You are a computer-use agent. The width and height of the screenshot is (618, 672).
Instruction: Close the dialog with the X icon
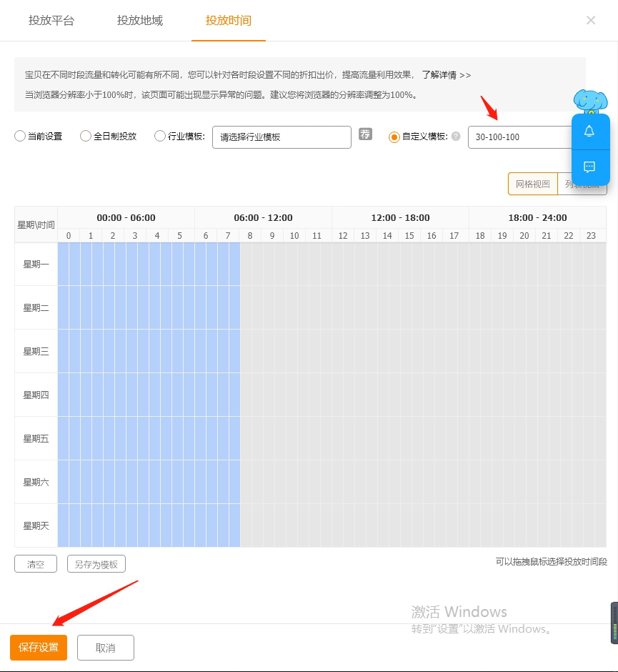point(591,21)
